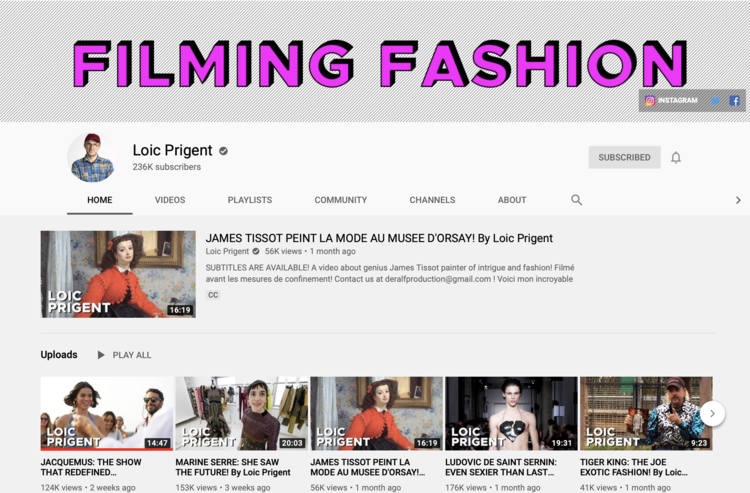Screen dimensions: 750x493
Task: Open featured James Tissot video thumbnail
Action: [x=118, y=274]
